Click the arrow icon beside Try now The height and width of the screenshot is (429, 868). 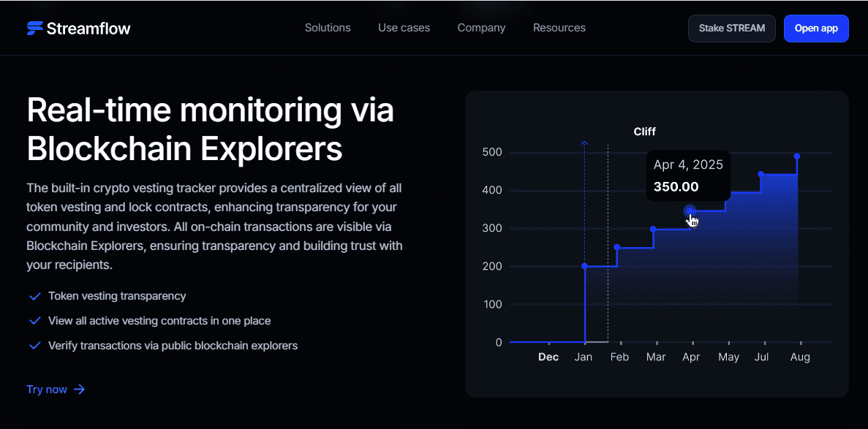79,389
